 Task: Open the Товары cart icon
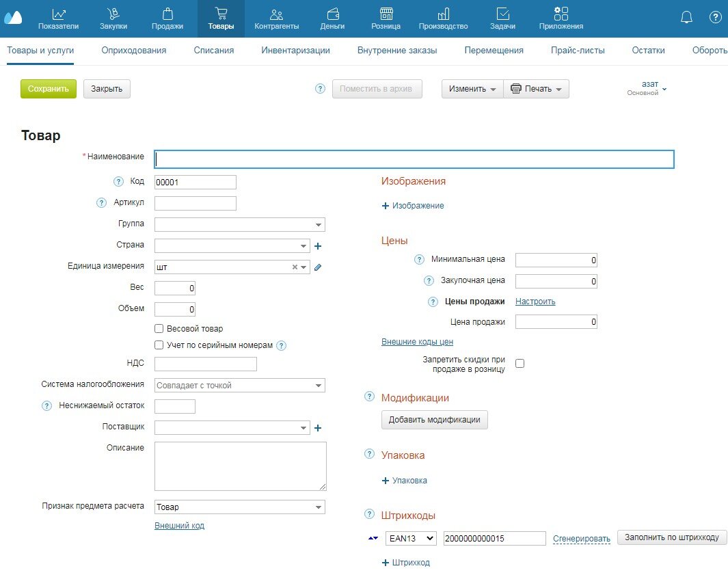(221, 14)
